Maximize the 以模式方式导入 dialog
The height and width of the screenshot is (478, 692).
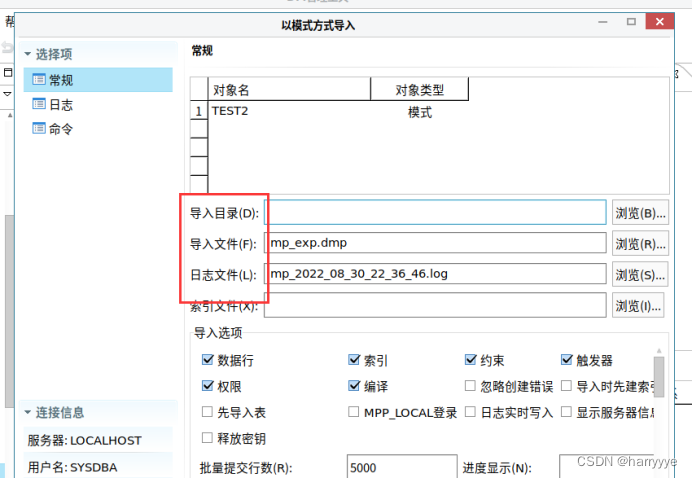click(631, 22)
